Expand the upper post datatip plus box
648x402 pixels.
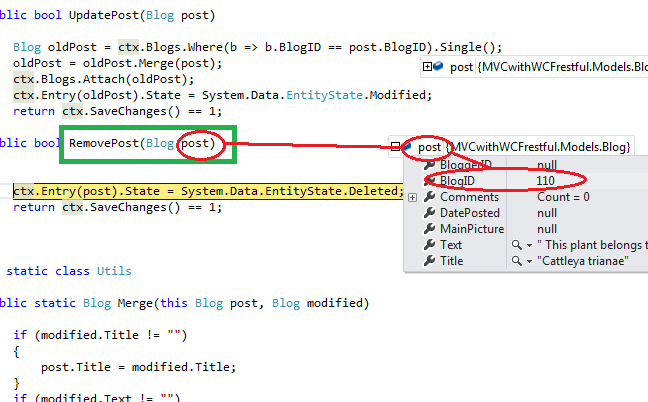tap(427, 67)
